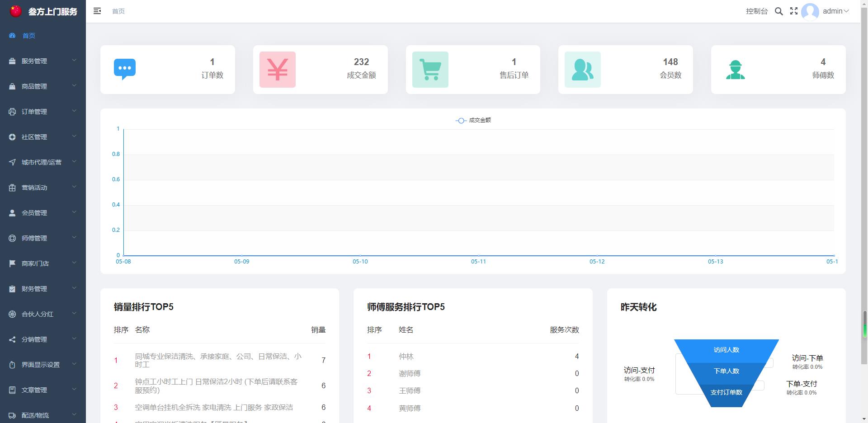Image resolution: width=868 pixels, height=423 pixels.
Task: Click the 访问-下单 conversion label
Action: click(x=807, y=358)
